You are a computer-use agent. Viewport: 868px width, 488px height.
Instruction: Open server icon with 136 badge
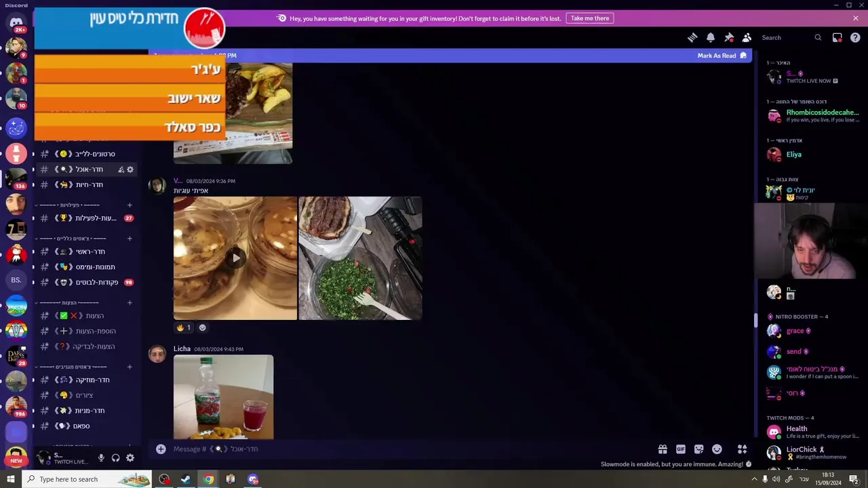click(16, 178)
